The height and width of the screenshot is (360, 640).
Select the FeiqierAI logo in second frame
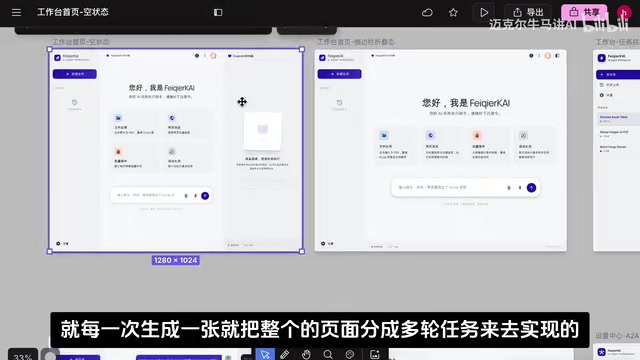point(322,58)
